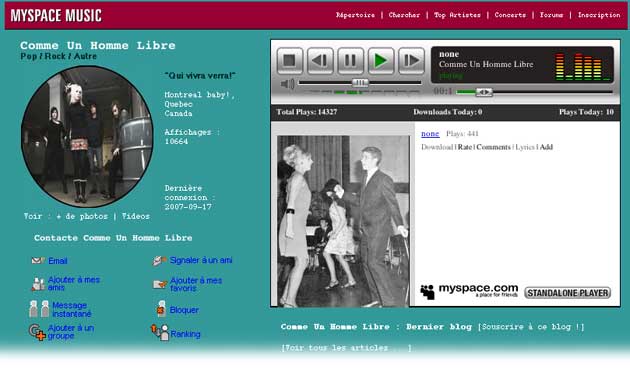Open the Concerts page
The height and width of the screenshot is (369, 630).
[x=510, y=15]
